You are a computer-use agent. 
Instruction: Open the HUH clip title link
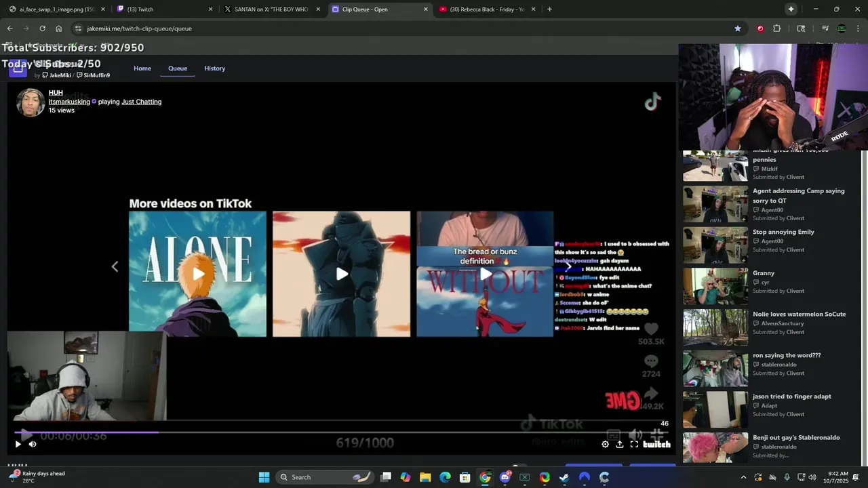(x=56, y=93)
